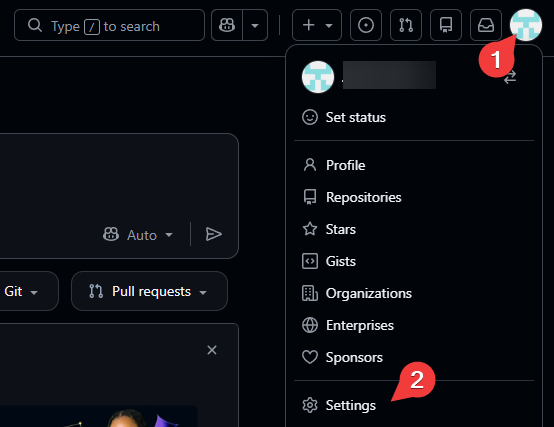This screenshot has width=554, height=427.
Task: Open Copilot chat icon in header
Action: point(227,25)
